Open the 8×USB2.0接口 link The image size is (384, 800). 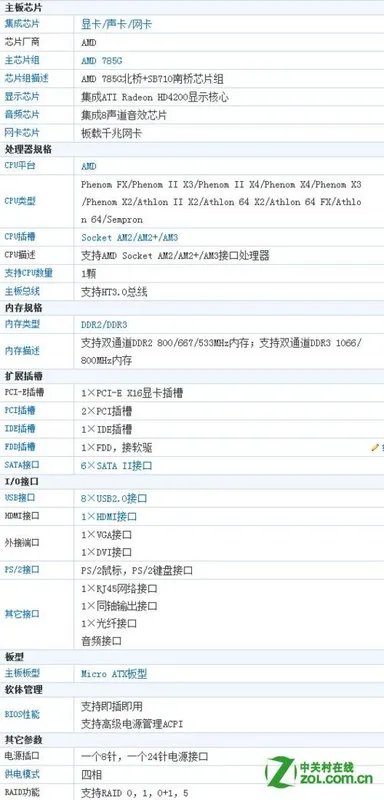click(x=114, y=498)
